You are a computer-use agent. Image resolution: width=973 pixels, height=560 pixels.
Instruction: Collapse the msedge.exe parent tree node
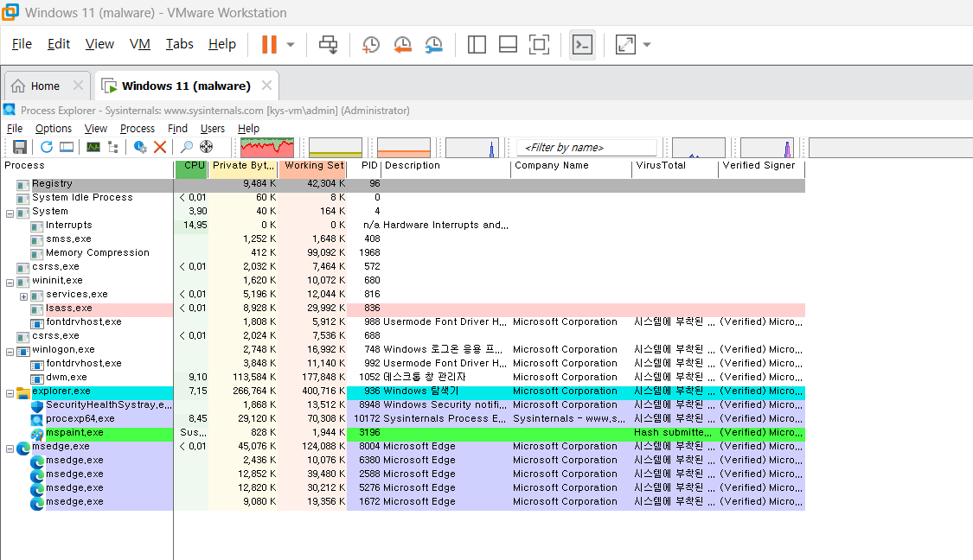10,449
